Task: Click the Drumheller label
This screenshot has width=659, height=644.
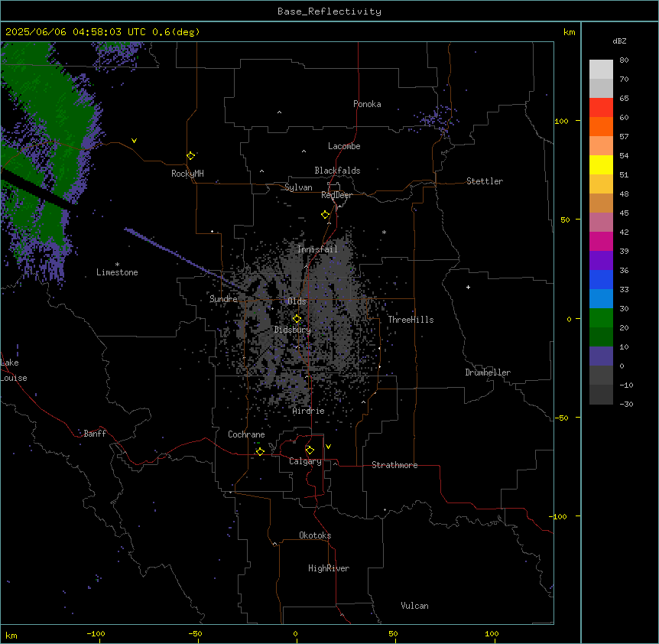Action: (x=488, y=372)
